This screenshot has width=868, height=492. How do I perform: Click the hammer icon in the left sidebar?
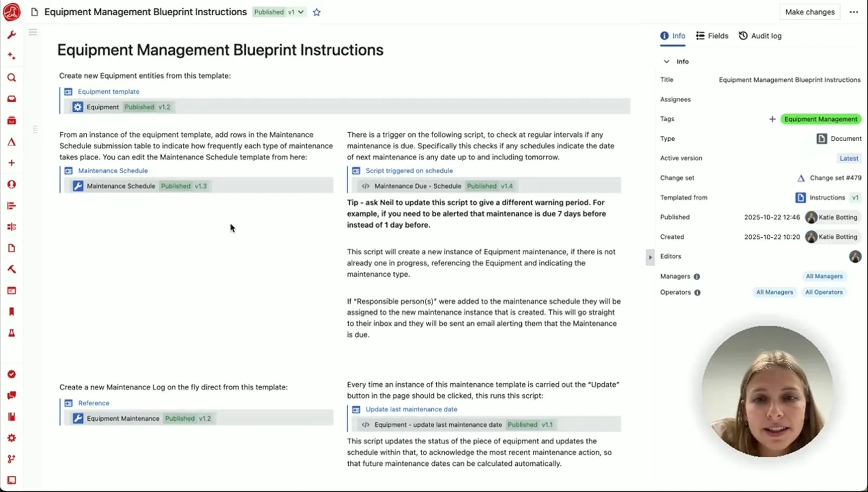pos(11,269)
